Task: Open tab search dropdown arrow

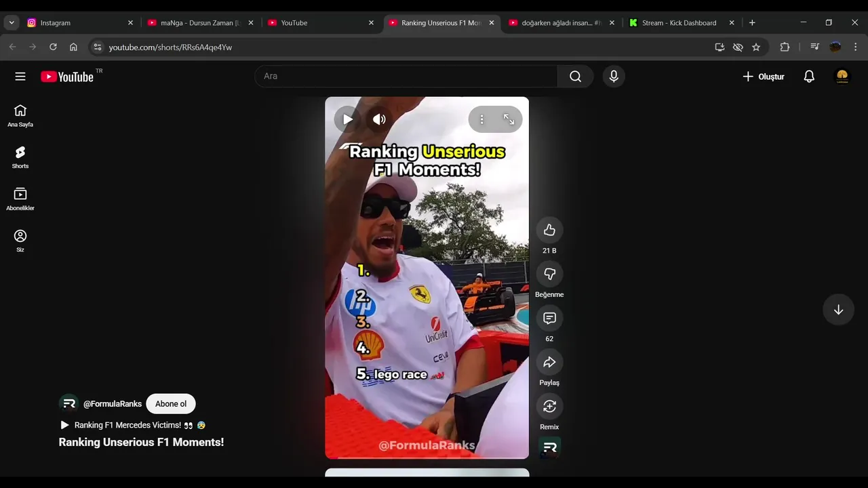Action: click(x=12, y=22)
